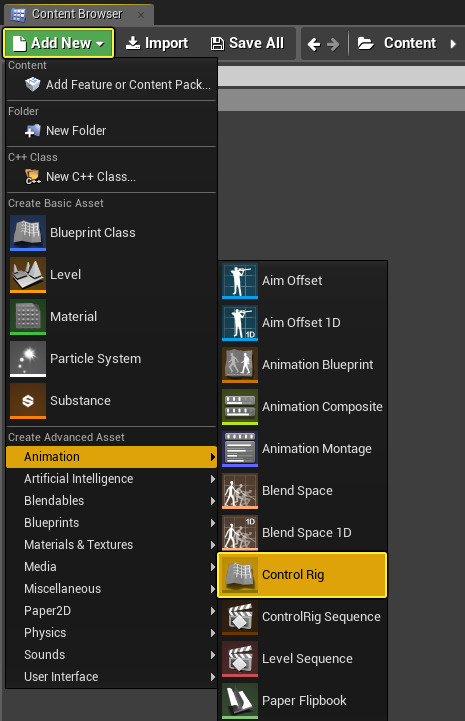
Task: Click the Material asset icon
Action: click(28, 317)
